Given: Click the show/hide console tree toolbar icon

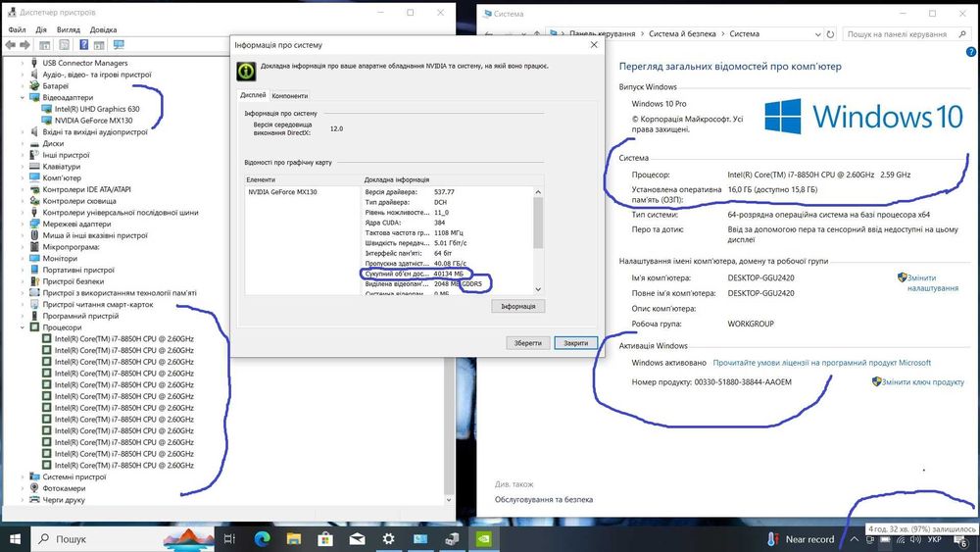Looking at the screenshot, I should [x=44, y=45].
